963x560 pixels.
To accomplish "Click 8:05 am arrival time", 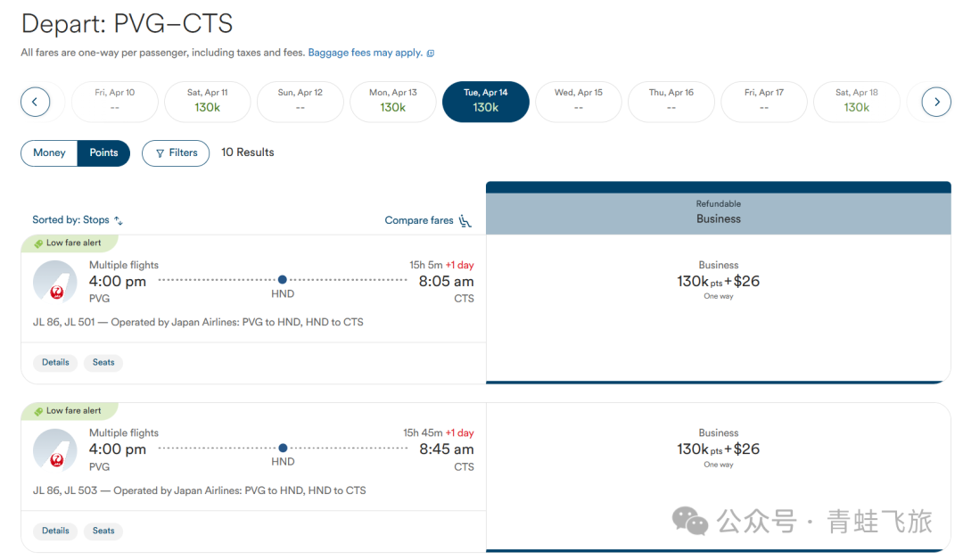I will click(446, 282).
